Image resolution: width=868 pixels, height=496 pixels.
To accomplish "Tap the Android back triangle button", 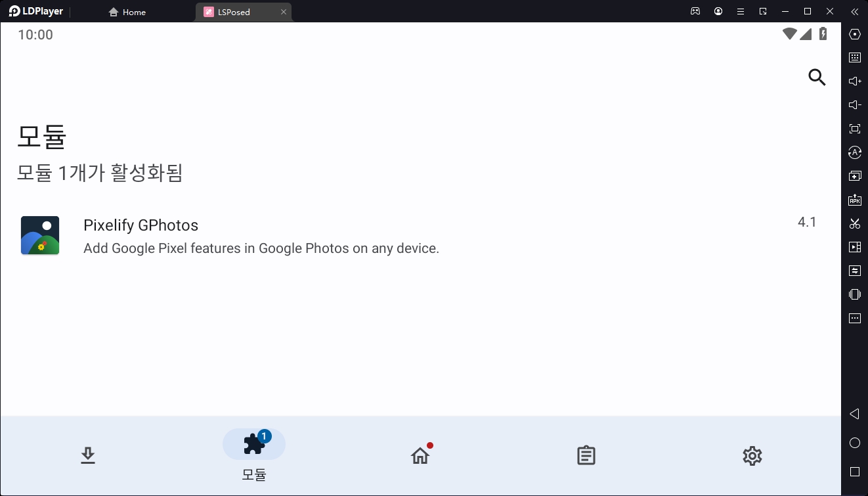I will tap(855, 414).
